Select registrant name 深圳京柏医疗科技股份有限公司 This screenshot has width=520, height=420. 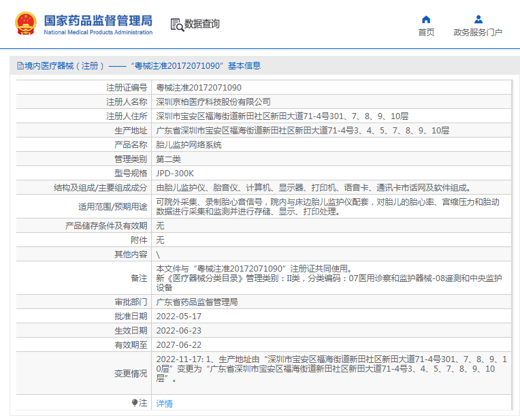click(x=213, y=102)
